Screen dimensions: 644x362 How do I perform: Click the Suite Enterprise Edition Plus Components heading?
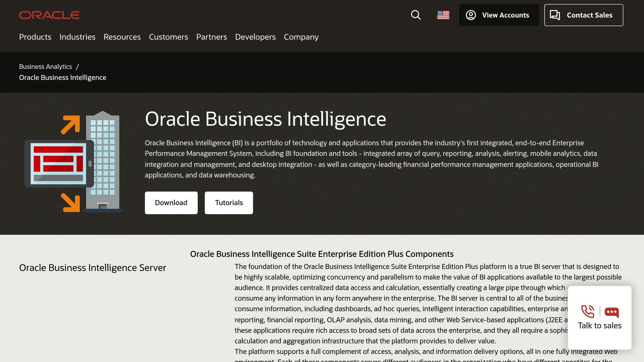point(322,254)
